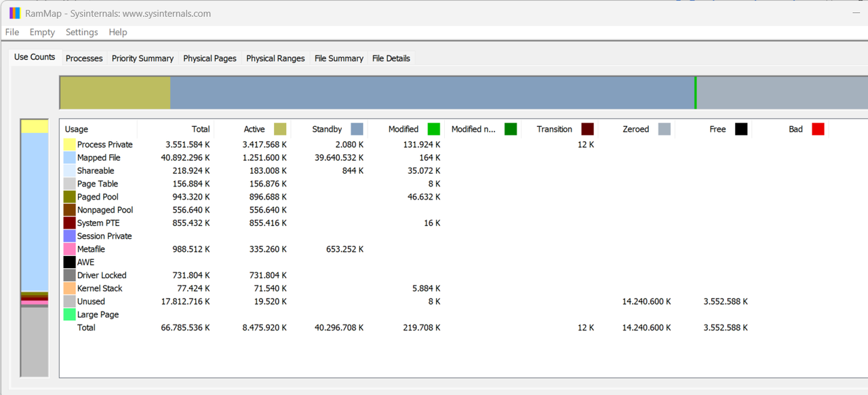The image size is (868, 395).
Task: Click the Active segment of horizontal memory bar
Action: 115,93
